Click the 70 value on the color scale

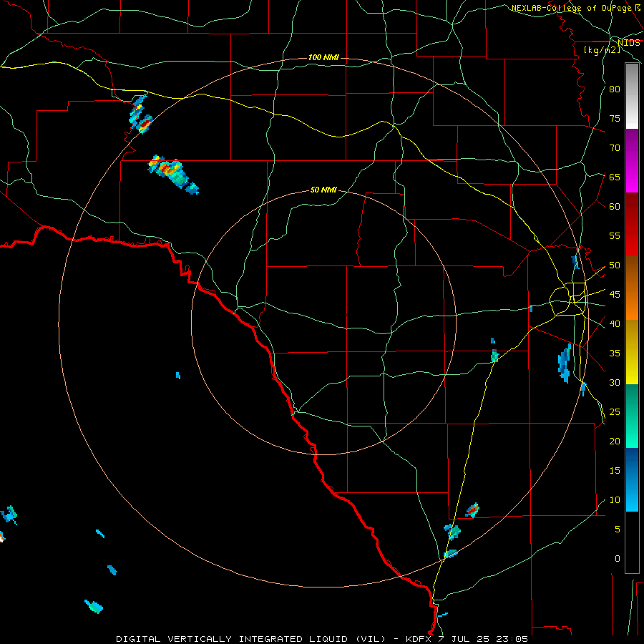(615, 148)
